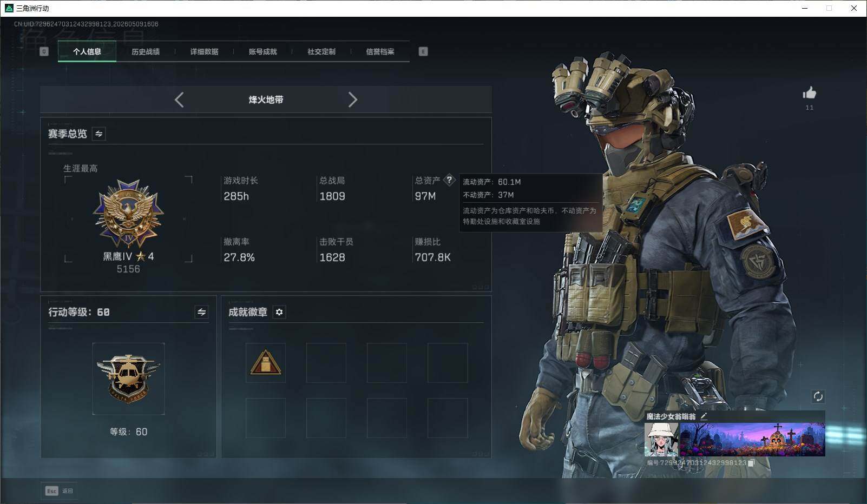Viewport: 867px width, 504px height.
Task: Open the 信誉档案 tab
Action: 380,51
